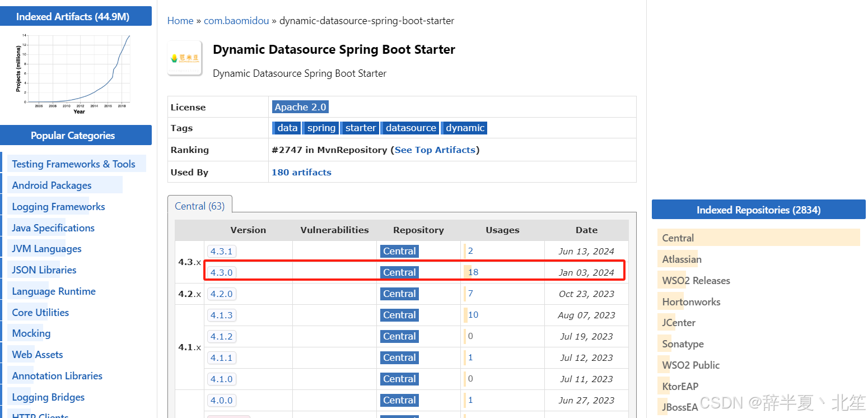Open the Atlassian indexed repository
Image resolution: width=868 pixels, height=418 pixels.
(x=682, y=259)
